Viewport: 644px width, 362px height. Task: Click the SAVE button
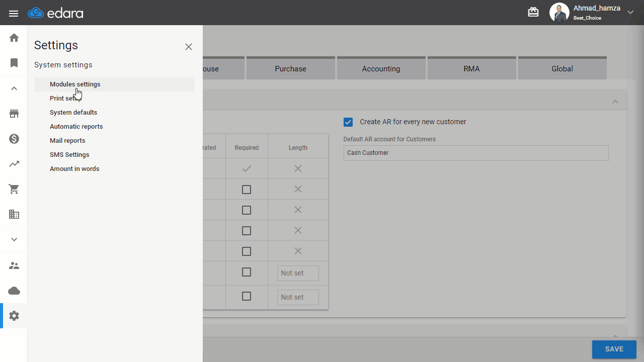tap(614, 349)
